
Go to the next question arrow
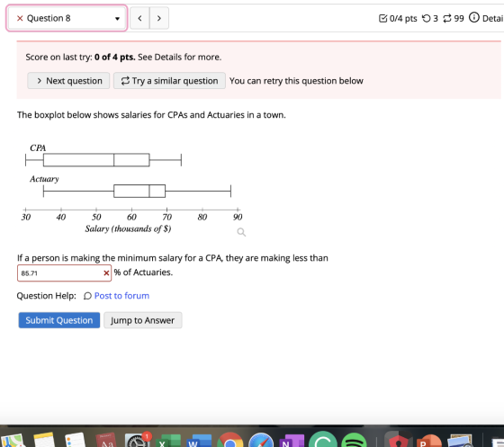tap(159, 18)
